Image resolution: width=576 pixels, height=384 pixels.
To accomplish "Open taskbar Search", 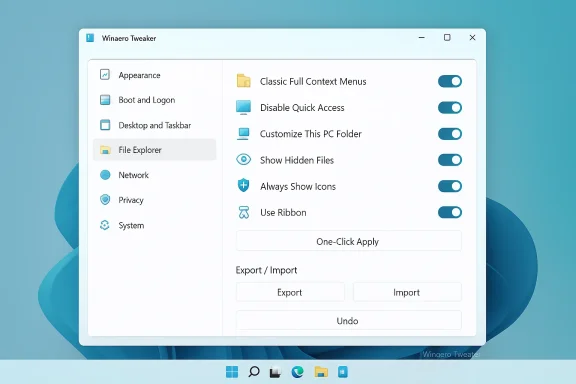I will 253,372.
